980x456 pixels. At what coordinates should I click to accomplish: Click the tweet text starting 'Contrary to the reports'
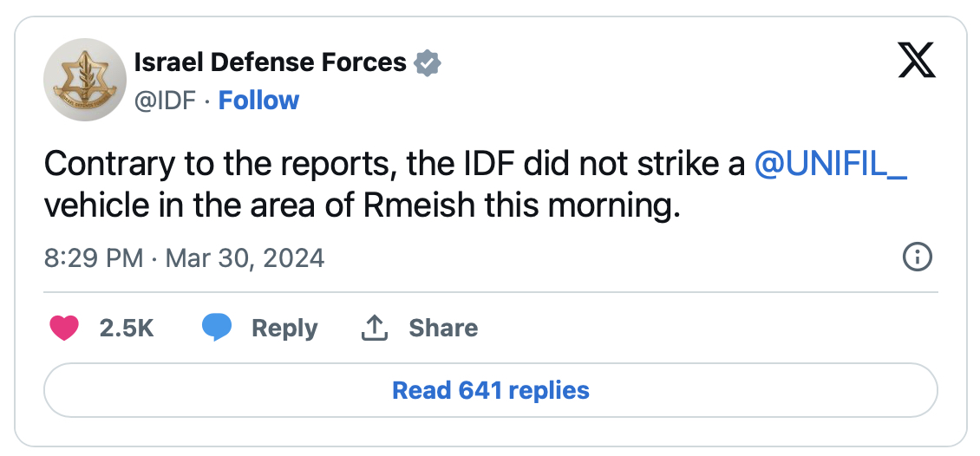[x=260, y=165]
